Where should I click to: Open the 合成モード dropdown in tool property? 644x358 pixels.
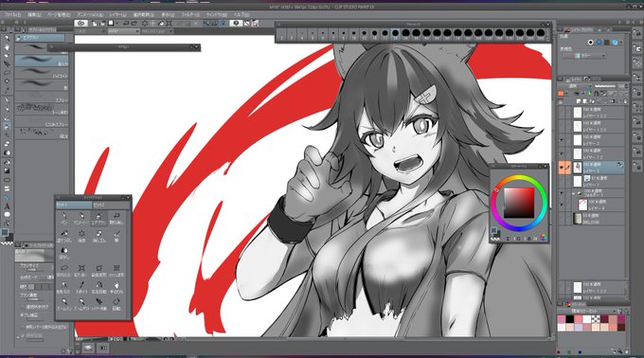pyautogui.click(x=46, y=277)
